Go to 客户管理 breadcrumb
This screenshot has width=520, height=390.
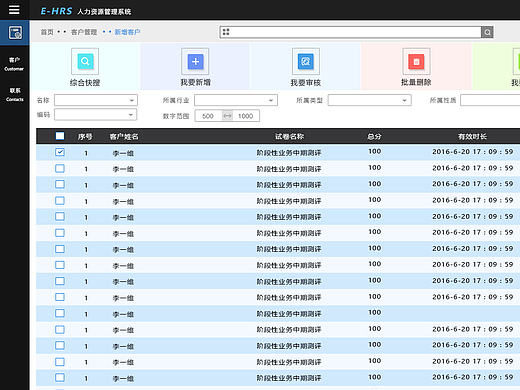[x=84, y=32]
